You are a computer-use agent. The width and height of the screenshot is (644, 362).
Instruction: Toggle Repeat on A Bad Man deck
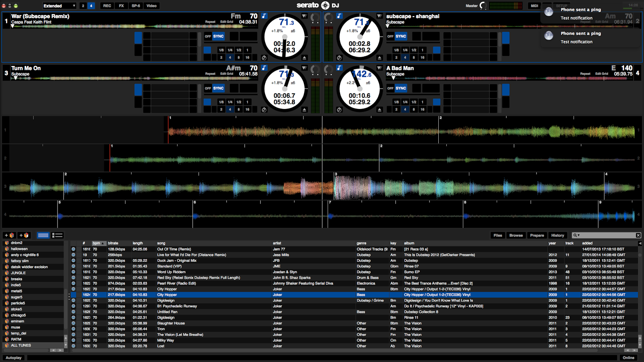click(585, 74)
